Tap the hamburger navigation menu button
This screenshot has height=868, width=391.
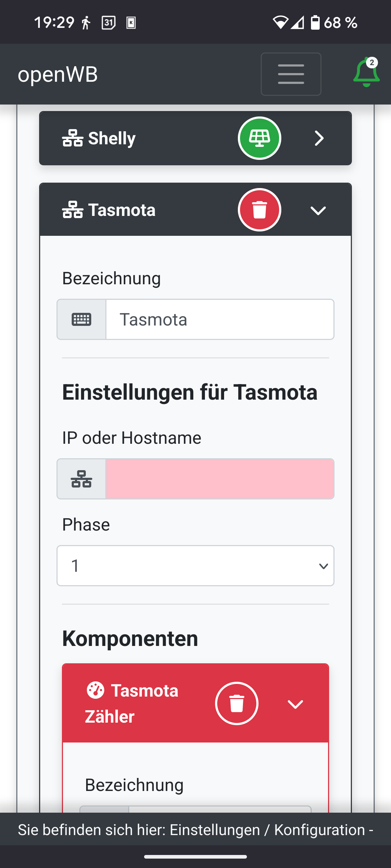291,74
